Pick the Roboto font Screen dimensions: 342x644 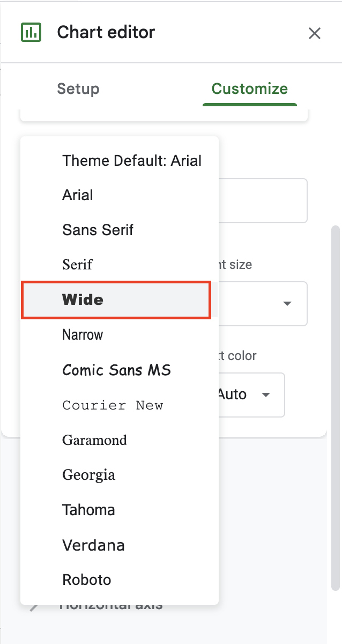87,580
